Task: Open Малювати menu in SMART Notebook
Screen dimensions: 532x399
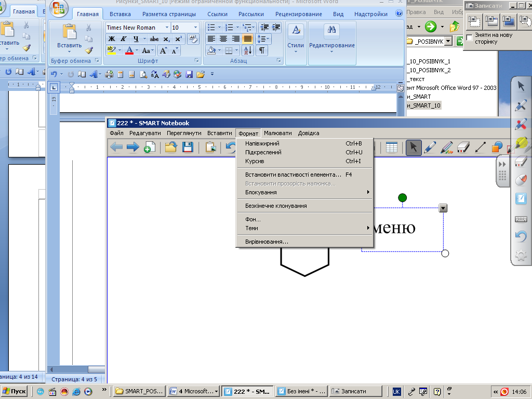Action: (x=278, y=133)
